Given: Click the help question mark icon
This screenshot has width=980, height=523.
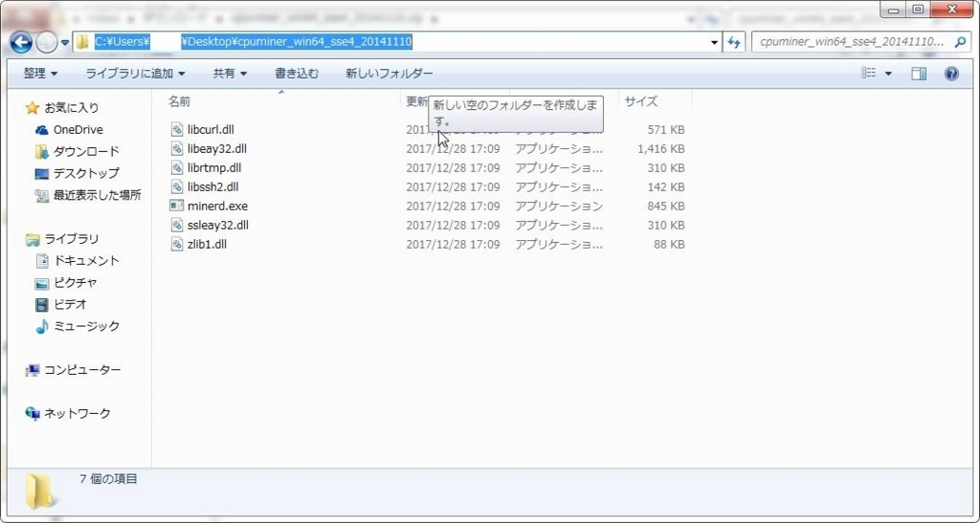Looking at the screenshot, I should [951, 74].
